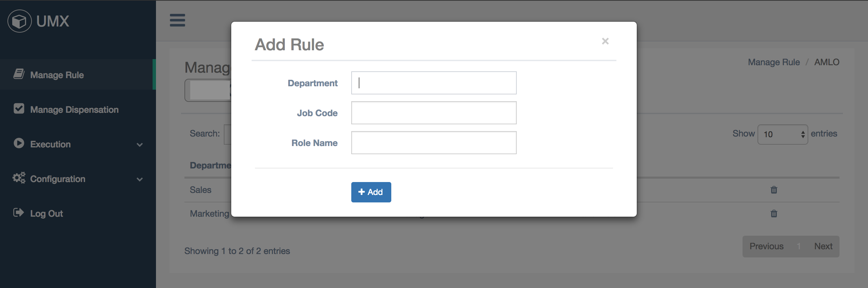The width and height of the screenshot is (868, 288).
Task: Click the Execution play icon
Action: pyautogui.click(x=19, y=143)
